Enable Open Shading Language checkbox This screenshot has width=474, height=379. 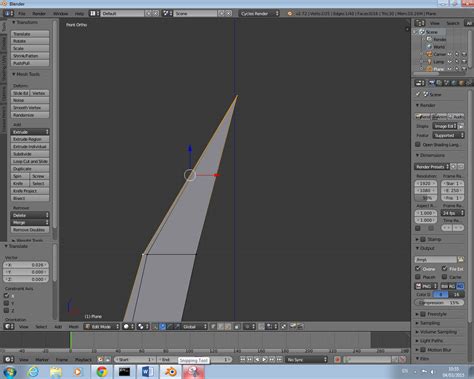tap(418, 144)
